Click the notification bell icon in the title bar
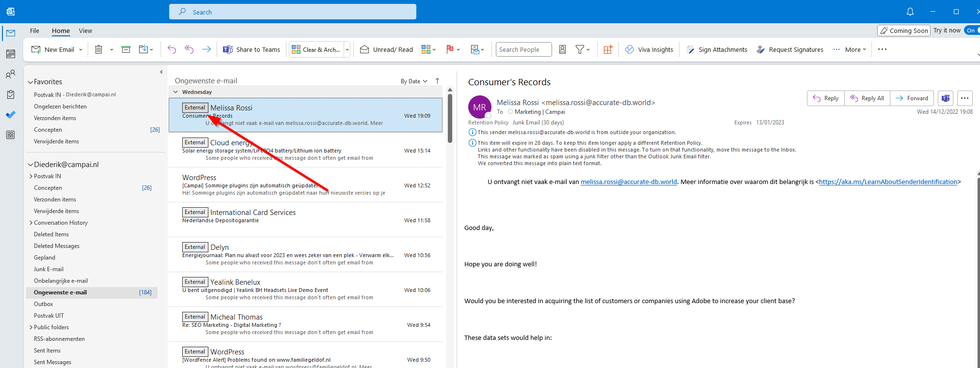 910,12
